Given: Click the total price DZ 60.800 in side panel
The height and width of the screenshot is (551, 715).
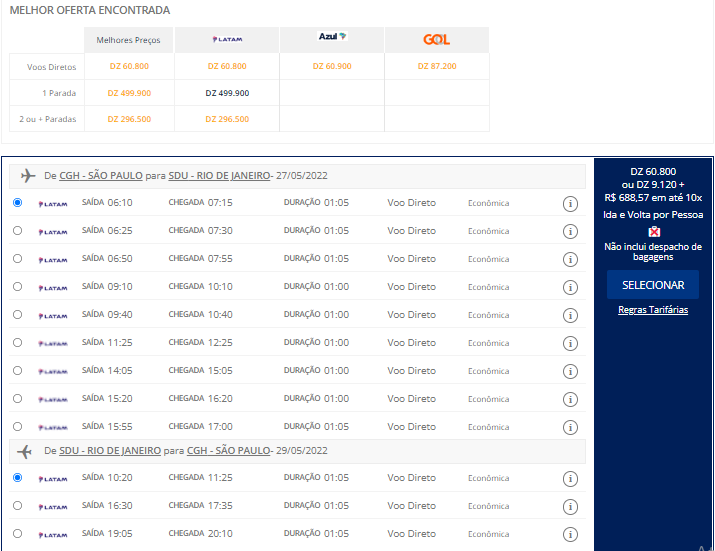Looking at the screenshot, I should (x=653, y=172).
